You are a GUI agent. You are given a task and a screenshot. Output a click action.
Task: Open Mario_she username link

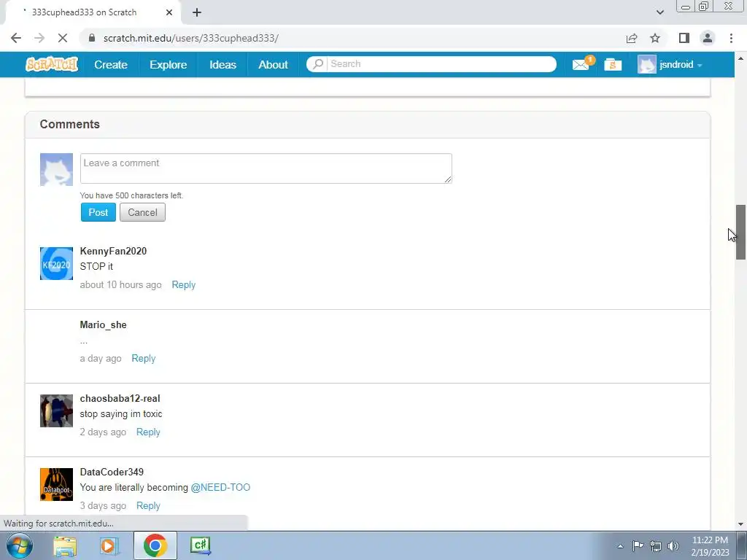(x=104, y=324)
